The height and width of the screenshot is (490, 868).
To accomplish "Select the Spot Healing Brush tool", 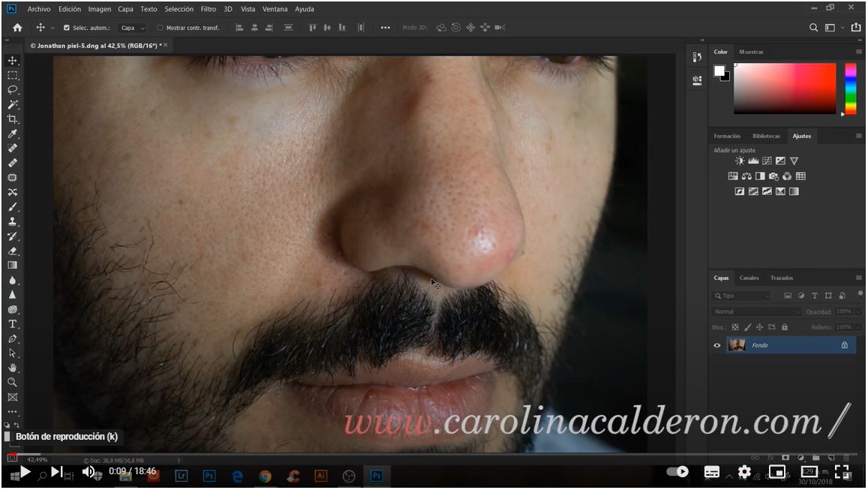I will (x=12, y=149).
